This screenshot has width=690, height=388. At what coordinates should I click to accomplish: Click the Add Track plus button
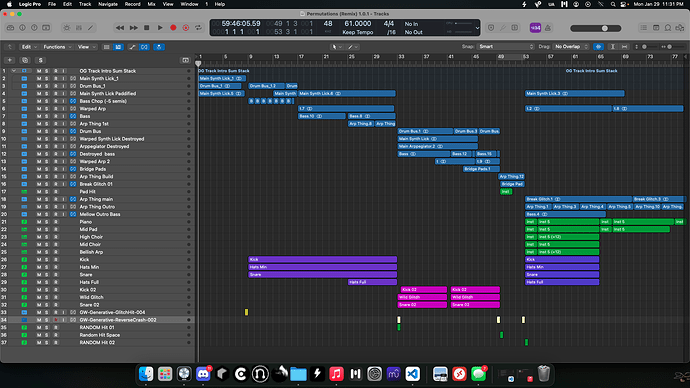point(10,60)
